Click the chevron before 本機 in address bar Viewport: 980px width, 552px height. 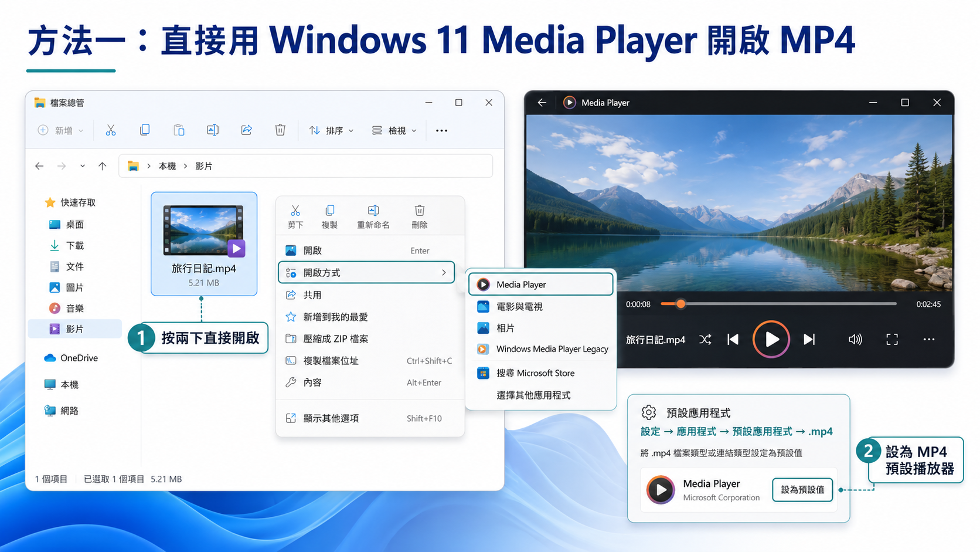[x=149, y=166]
